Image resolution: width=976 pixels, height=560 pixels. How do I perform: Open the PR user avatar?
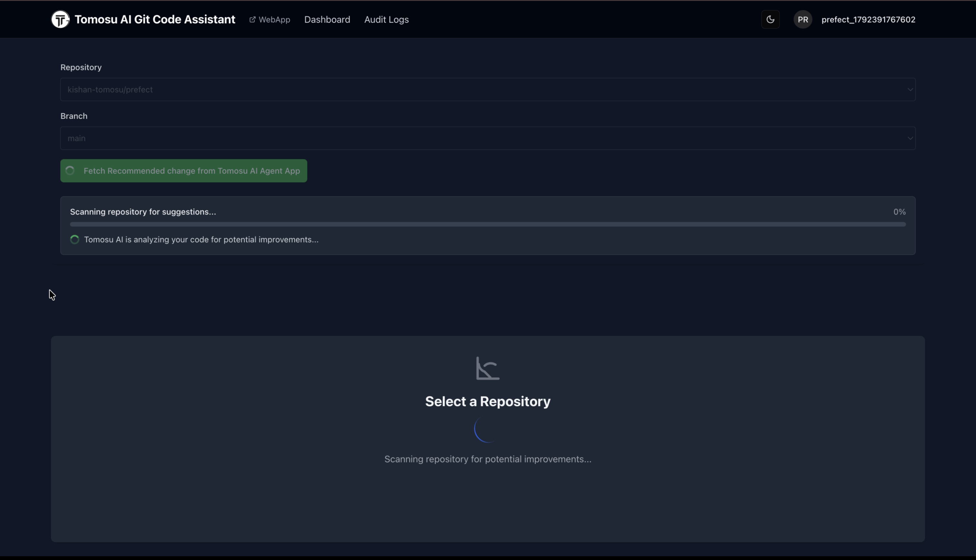(803, 19)
